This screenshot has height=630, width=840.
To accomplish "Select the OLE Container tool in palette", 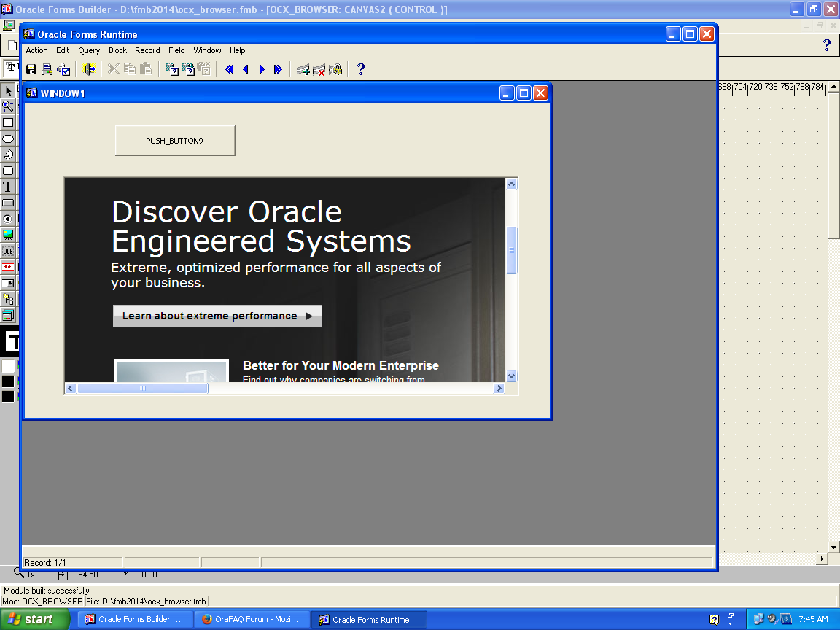I will point(8,251).
